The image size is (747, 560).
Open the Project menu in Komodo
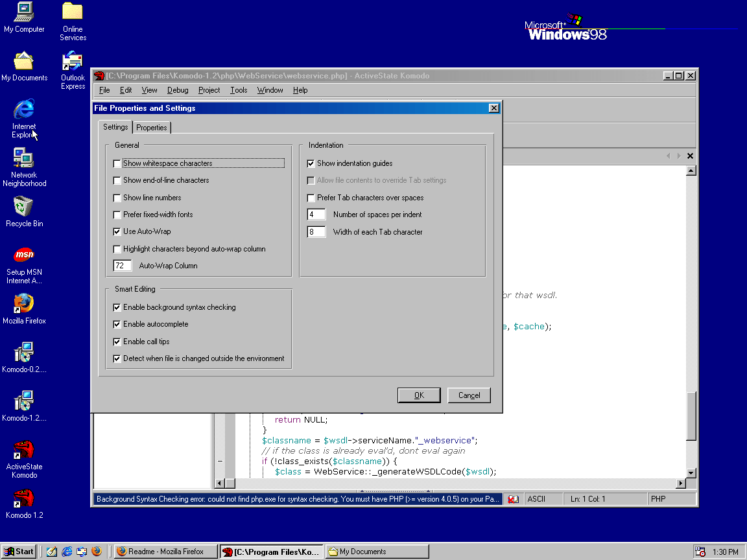209,90
